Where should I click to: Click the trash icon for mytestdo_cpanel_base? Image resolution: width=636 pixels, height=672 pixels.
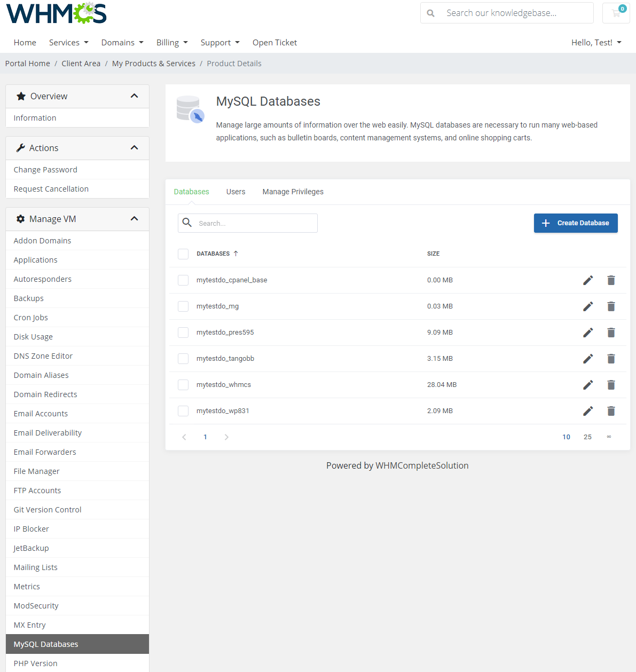pyautogui.click(x=611, y=280)
